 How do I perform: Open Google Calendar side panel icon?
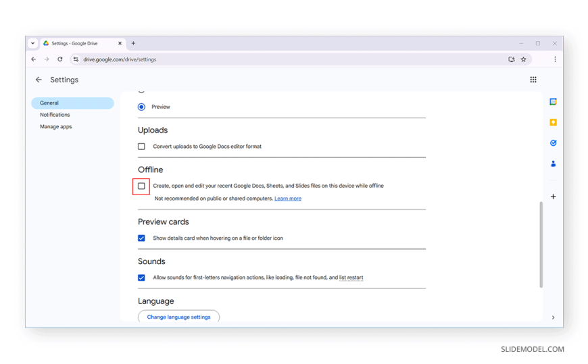click(553, 101)
